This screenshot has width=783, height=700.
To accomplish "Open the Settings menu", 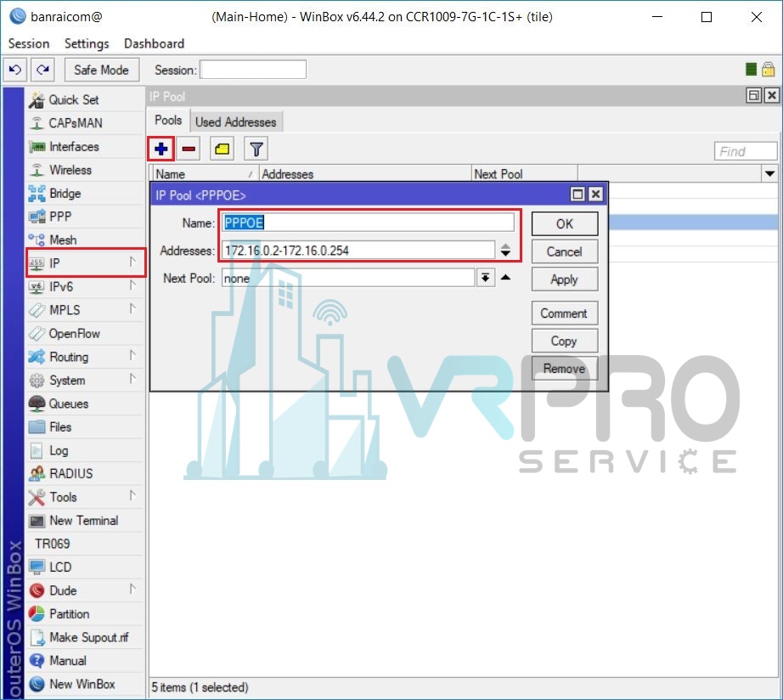I will point(87,44).
